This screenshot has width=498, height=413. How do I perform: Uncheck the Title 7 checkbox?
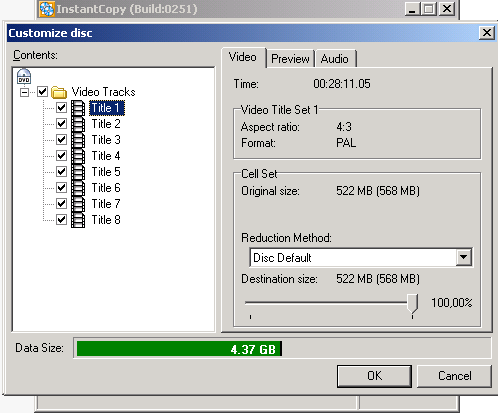(x=62, y=204)
